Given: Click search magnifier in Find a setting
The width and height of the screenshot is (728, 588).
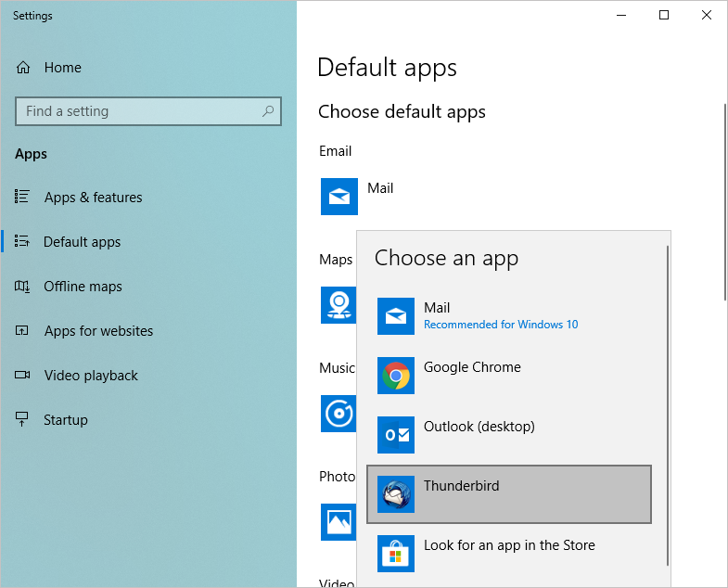Looking at the screenshot, I should (268, 111).
